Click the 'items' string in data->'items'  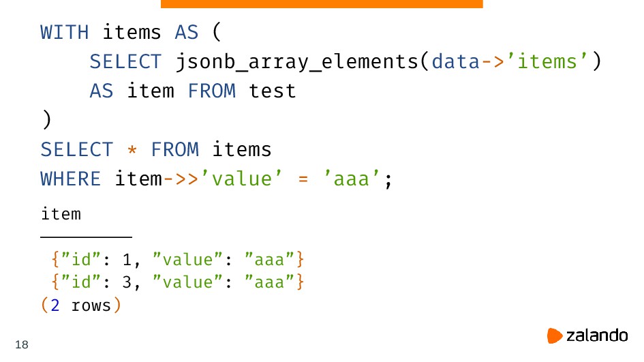point(547,61)
